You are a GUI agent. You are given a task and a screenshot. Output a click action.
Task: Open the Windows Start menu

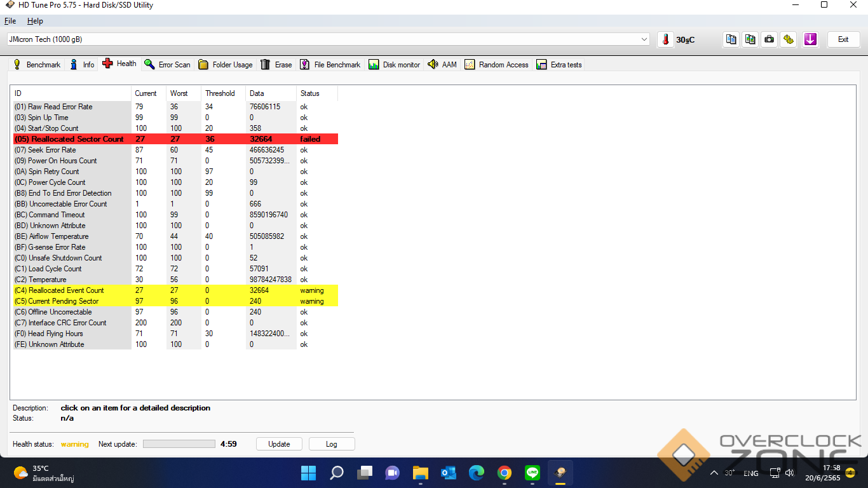pyautogui.click(x=308, y=473)
